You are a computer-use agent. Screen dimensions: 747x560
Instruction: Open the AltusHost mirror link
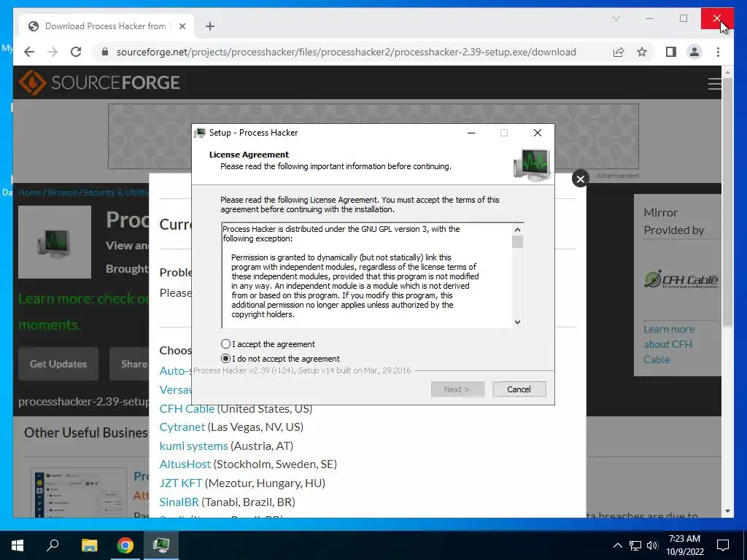[185, 464]
